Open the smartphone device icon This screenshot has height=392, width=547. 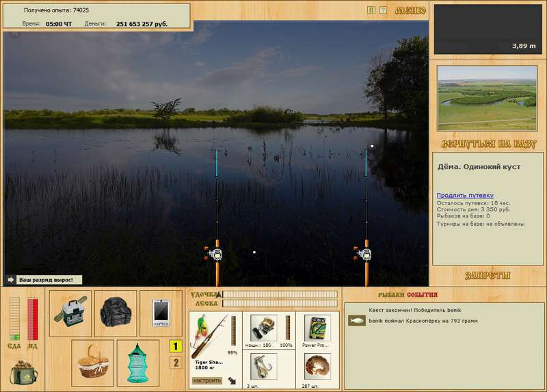tap(161, 313)
